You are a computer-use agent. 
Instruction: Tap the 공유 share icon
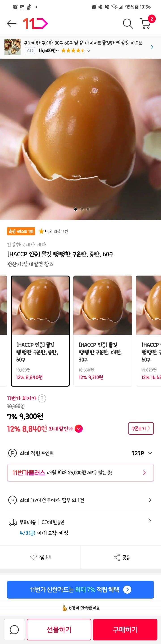pyautogui.click(x=117, y=557)
